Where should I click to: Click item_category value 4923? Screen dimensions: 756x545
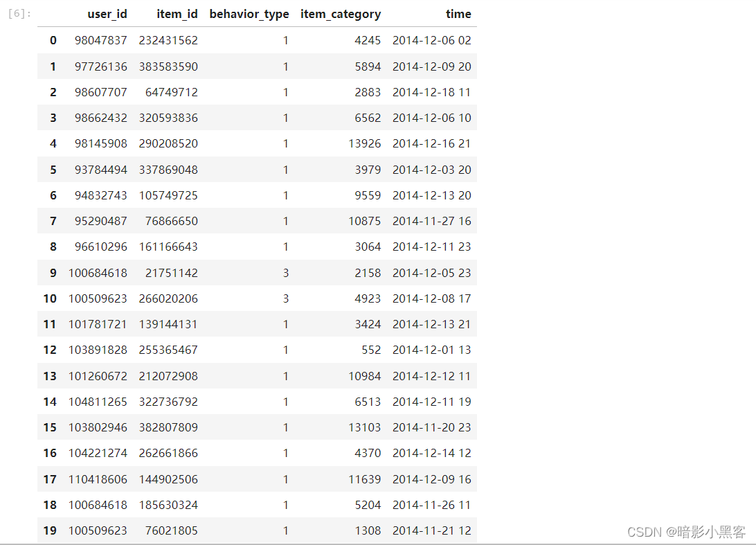[368, 298]
